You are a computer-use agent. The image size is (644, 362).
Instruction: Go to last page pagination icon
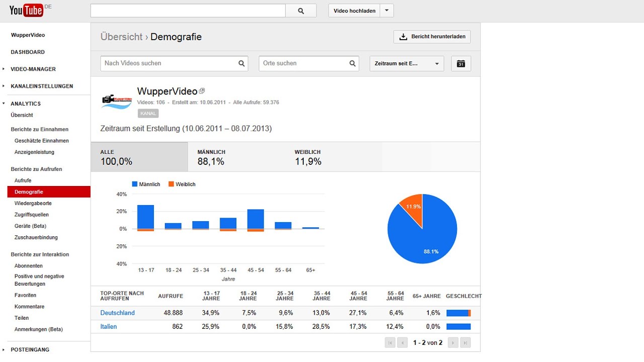pyautogui.click(x=465, y=342)
